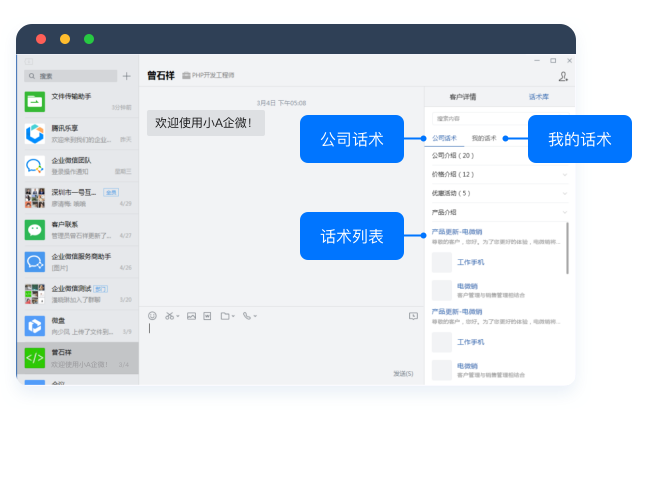Click the 3月4日 下午05:08 timestamp

pyautogui.click(x=281, y=103)
